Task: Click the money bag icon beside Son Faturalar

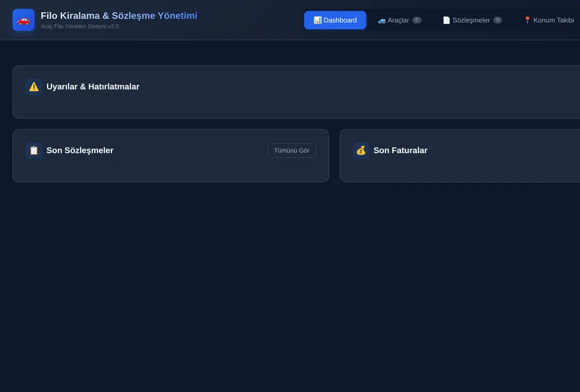Action: (361, 150)
